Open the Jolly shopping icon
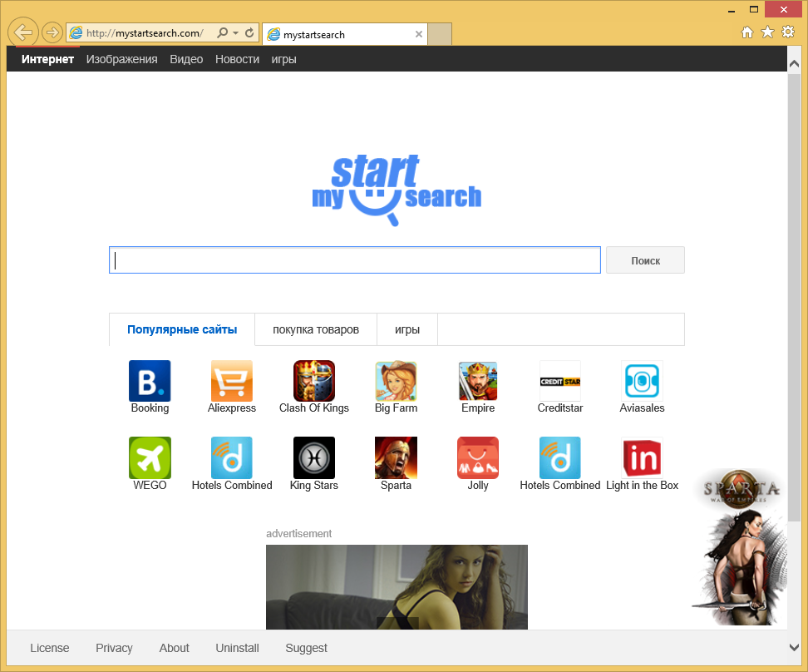The image size is (808, 672). click(x=478, y=458)
